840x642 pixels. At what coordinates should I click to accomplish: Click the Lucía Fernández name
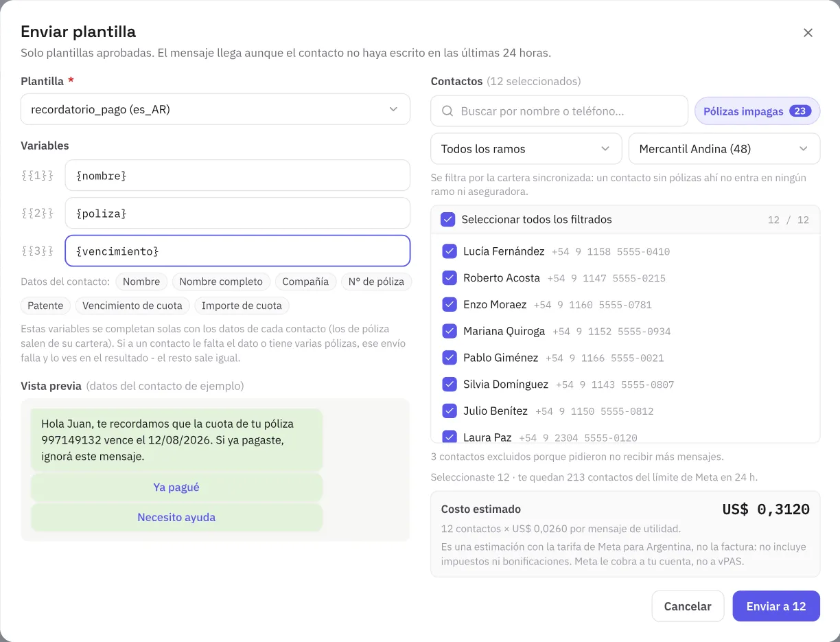click(x=504, y=251)
